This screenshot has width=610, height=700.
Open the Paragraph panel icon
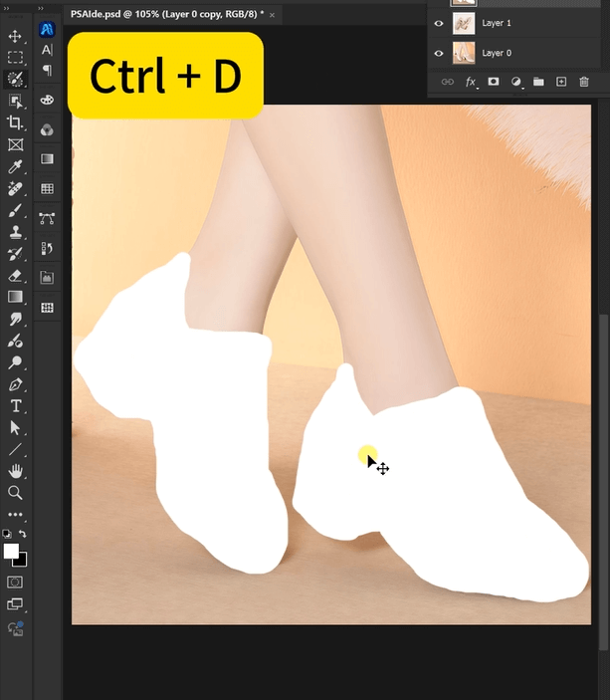click(x=47, y=70)
